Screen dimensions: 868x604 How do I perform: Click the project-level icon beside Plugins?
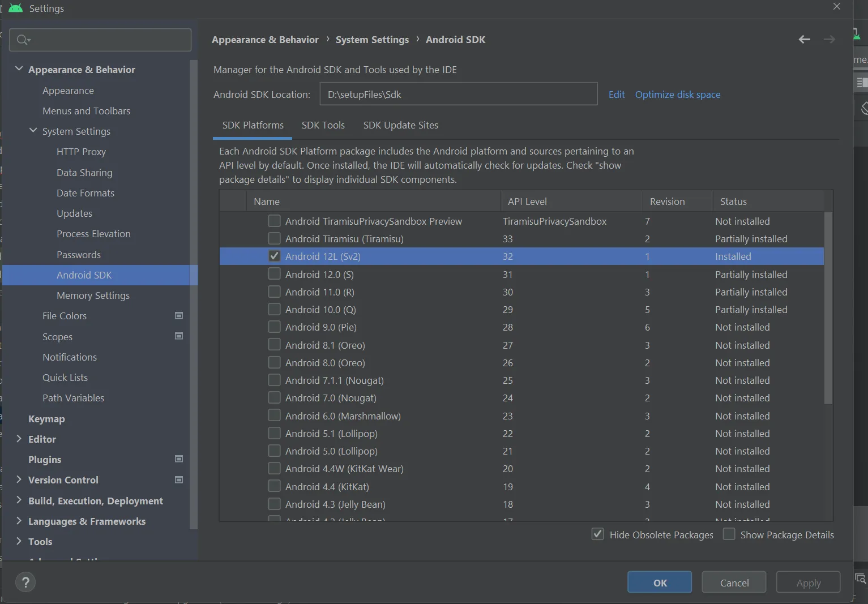pyautogui.click(x=179, y=459)
